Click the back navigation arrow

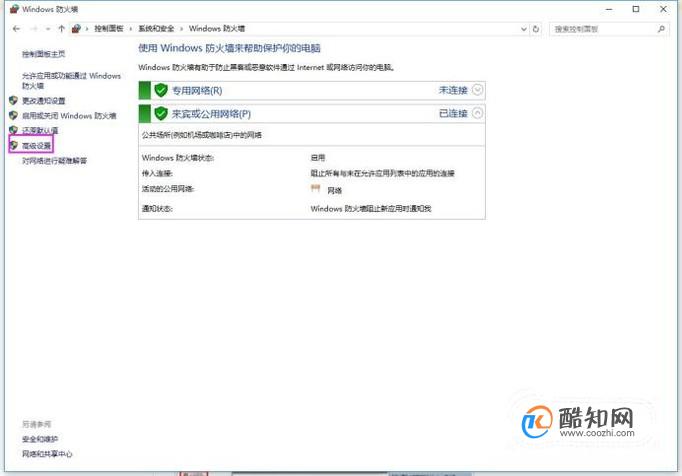point(17,29)
